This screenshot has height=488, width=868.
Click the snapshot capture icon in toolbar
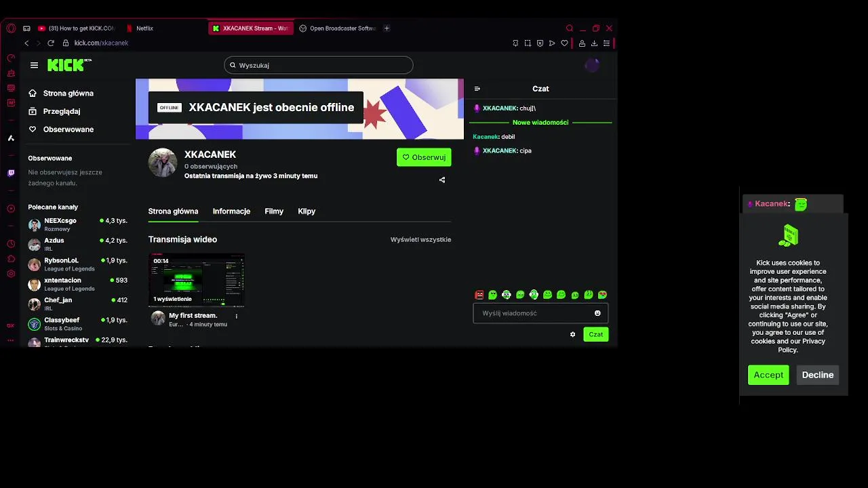[528, 43]
